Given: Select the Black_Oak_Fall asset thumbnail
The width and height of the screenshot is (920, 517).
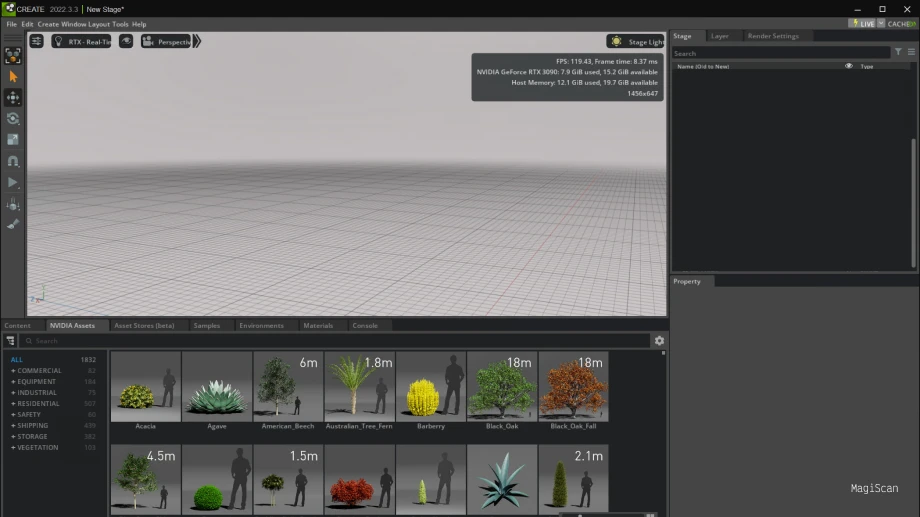Looking at the screenshot, I should (x=573, y=386).
